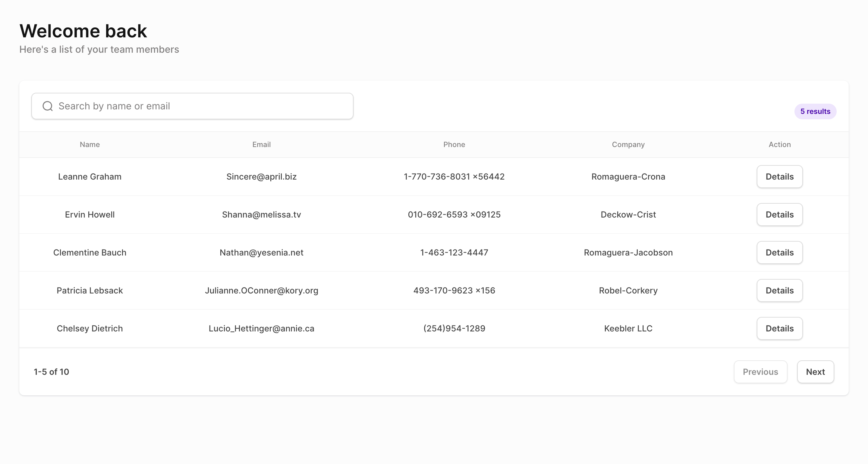Select the name Patricia Lebsack
This screenshot has width=868, height=464.
click(x=90, y=290)
